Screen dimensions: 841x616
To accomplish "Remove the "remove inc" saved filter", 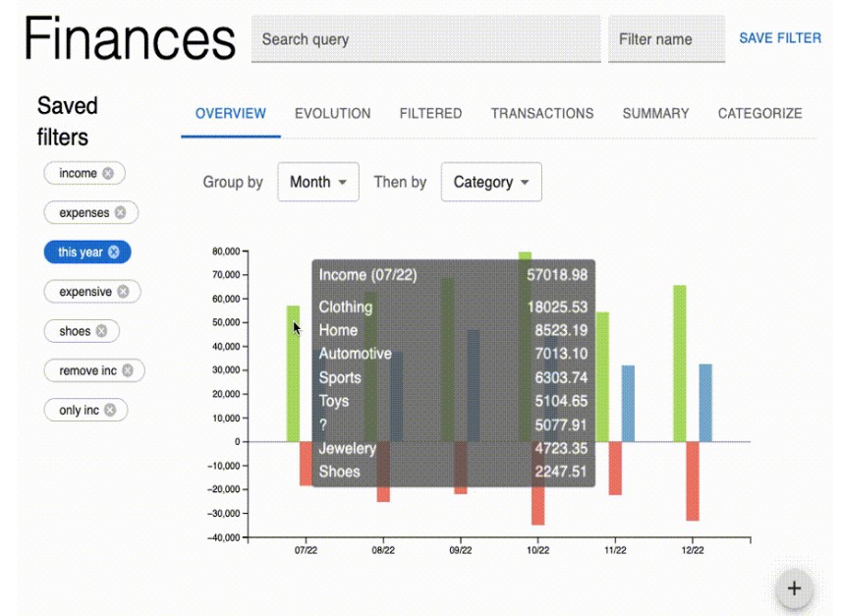I will (x=129, y=370).
